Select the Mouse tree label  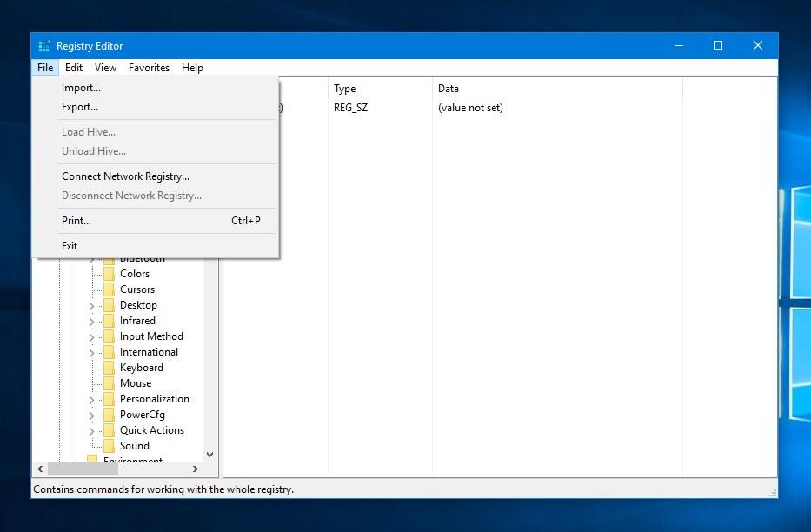point(136,383)
